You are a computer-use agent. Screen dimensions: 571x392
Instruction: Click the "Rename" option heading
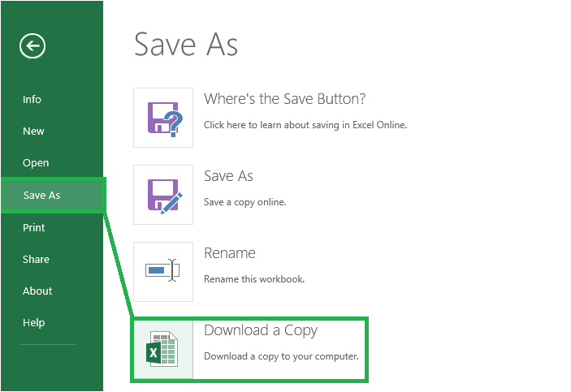[x=229, y=253]
